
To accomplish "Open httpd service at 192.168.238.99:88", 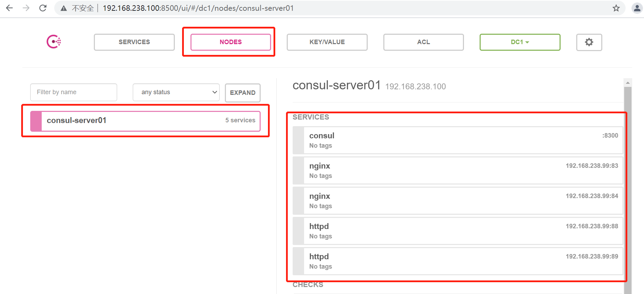I will pyautogui.click(x=458, y=231).
